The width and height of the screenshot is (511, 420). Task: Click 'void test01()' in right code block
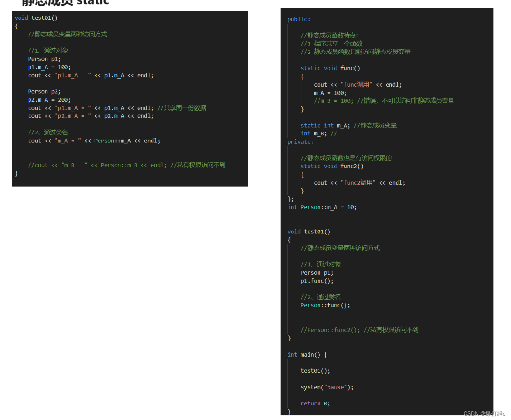tap(309, 232)
